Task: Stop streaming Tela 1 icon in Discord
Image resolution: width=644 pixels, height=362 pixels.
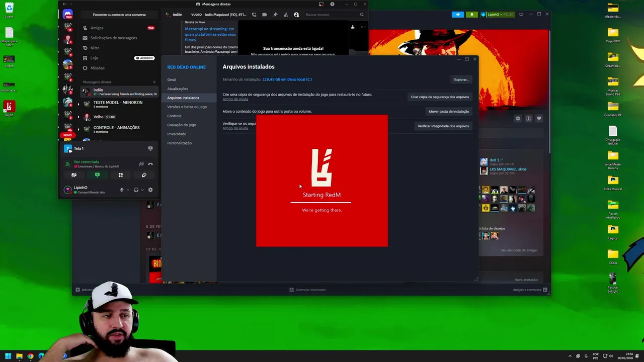Action: coord(150,148)
